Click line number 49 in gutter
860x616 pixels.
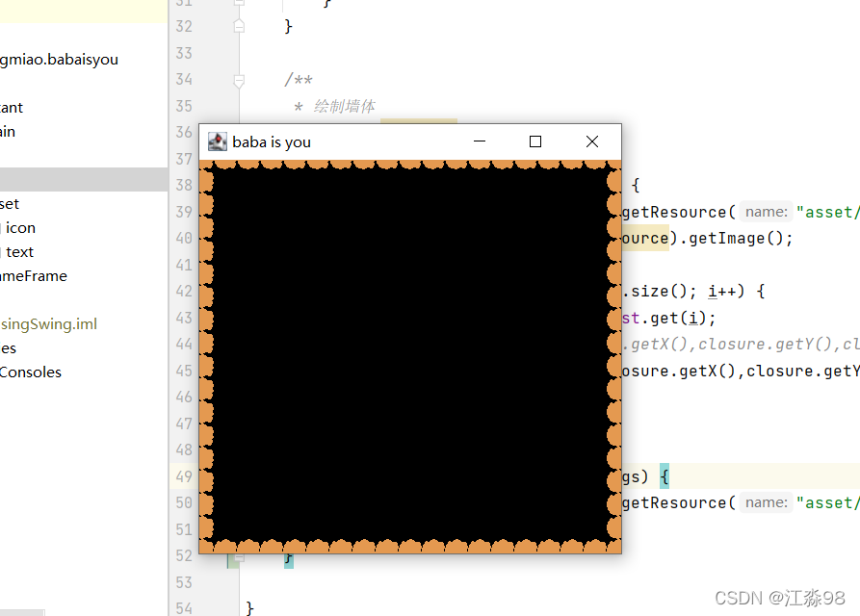coord(184,476)
